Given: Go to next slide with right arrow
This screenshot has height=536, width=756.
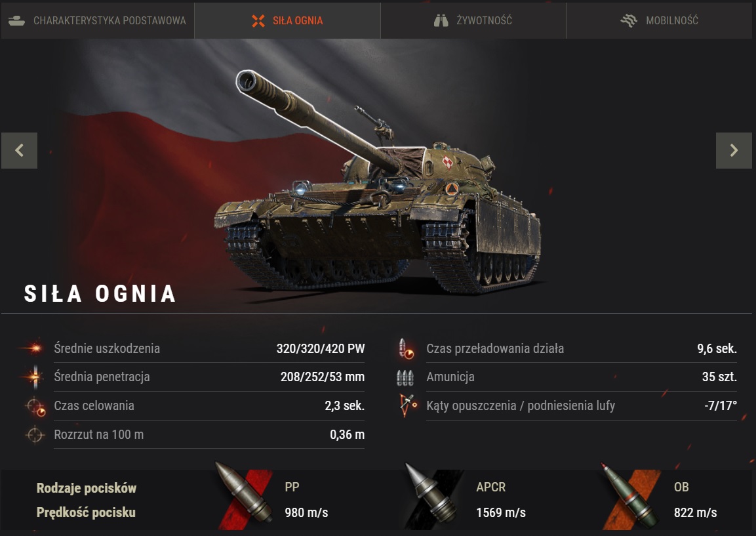Looking at the screenshot, I should coord(734,150).
